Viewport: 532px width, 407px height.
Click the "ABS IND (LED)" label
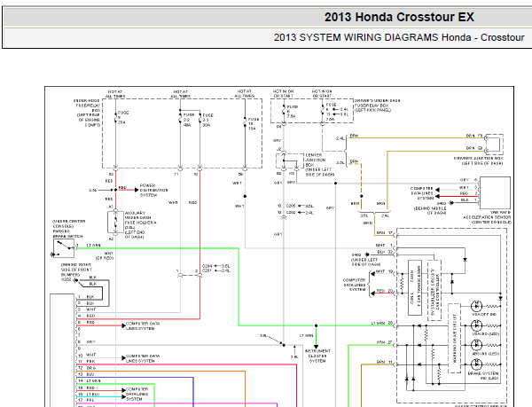[486, 354]
